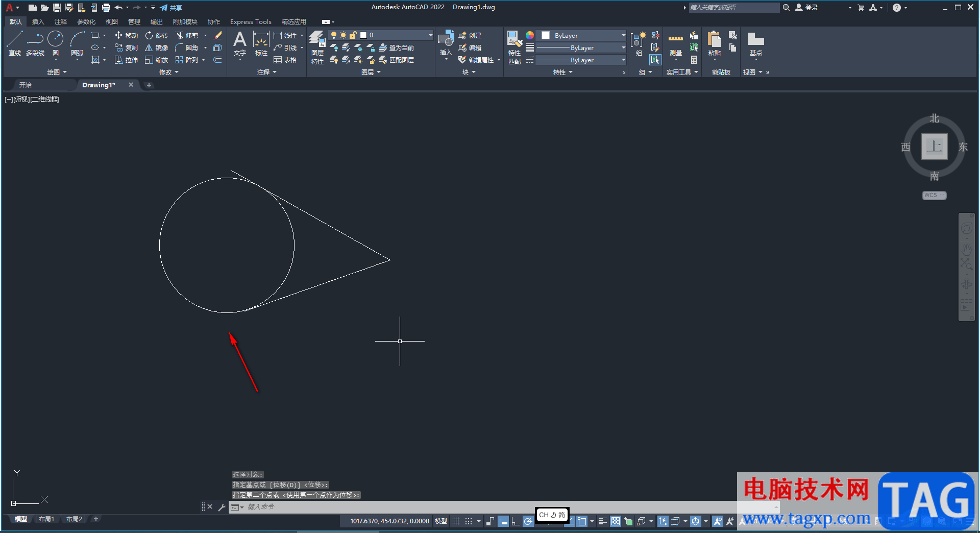Open the 参数化 ribbon tab

tap(86, 21)
